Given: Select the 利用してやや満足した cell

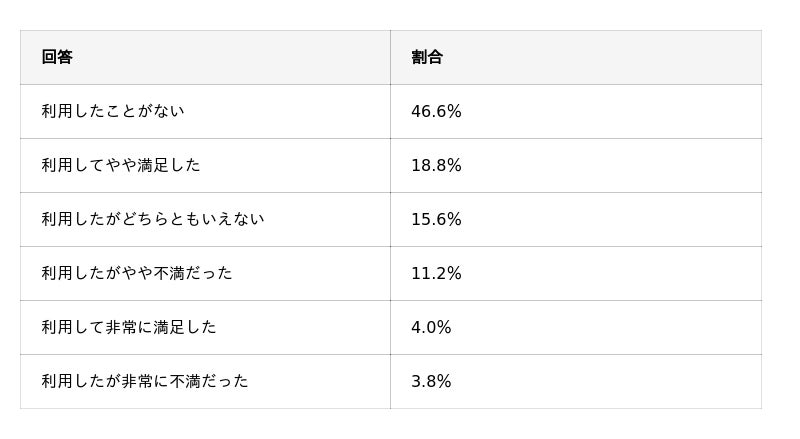Looking at the screenshot, I should (121, 165).
